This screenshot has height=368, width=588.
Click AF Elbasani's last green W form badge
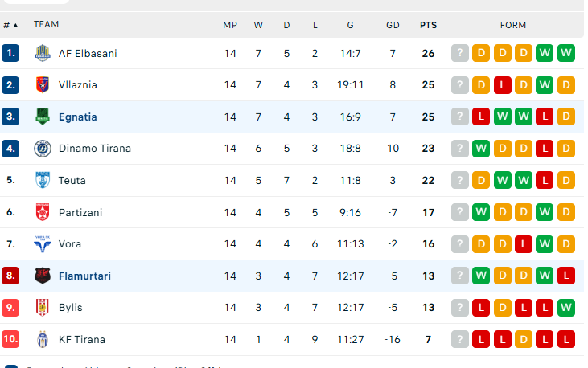point(565,54)
